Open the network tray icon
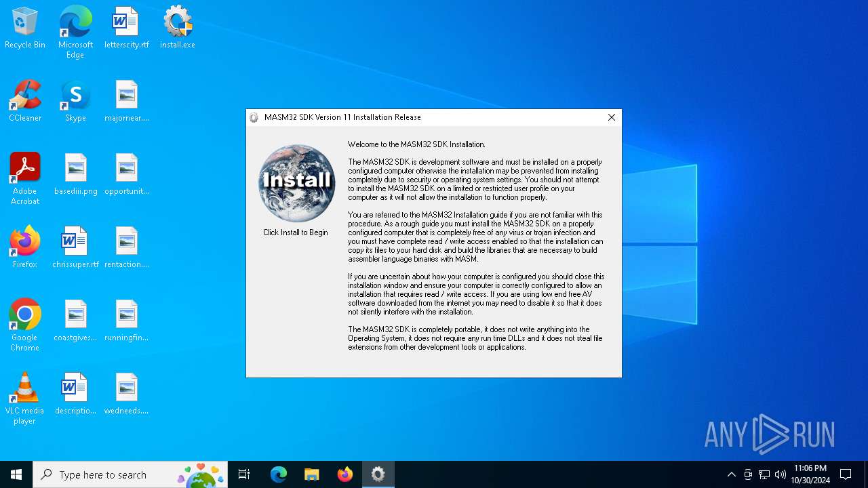The height and width of the screenshot is (488, 868). point(764,474)
